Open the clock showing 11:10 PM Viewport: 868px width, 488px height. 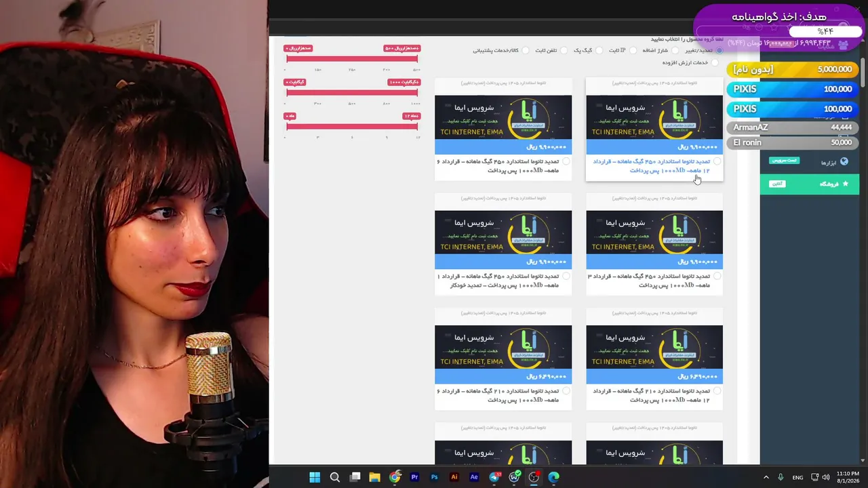click(x=848, y=477)
